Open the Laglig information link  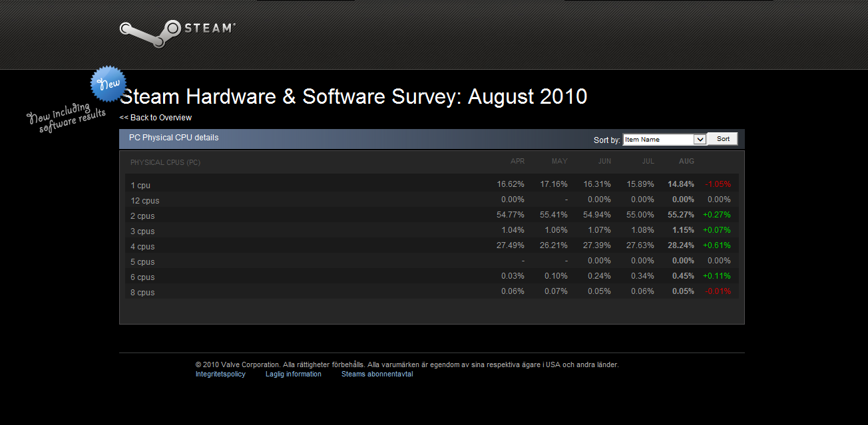293,374
